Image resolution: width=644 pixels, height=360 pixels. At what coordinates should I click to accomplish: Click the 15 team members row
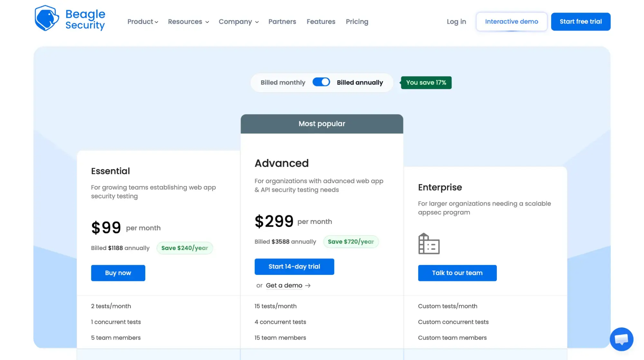[280, 338]
